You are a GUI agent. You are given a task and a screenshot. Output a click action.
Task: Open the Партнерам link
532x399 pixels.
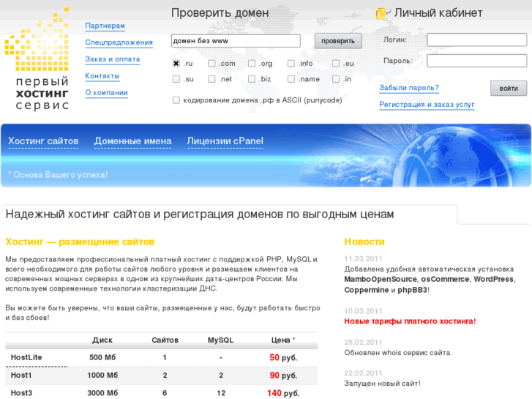(x=105, y=26)
